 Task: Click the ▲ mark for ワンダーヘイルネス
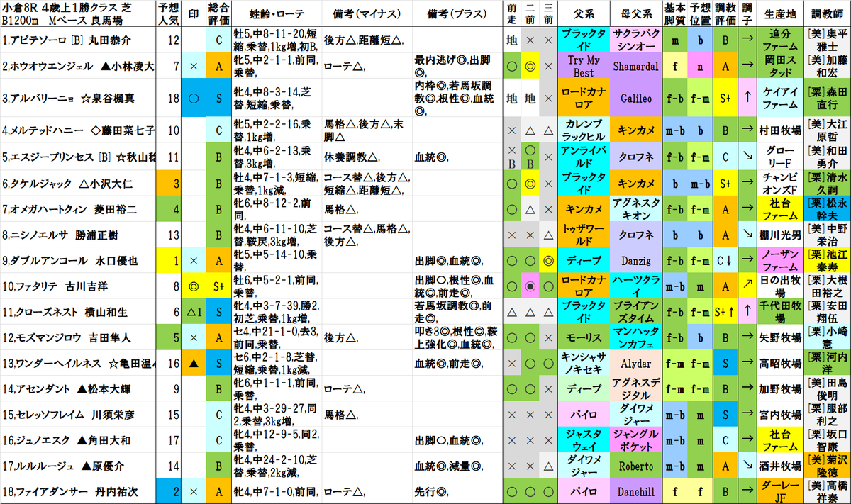[x=194, y=363]
